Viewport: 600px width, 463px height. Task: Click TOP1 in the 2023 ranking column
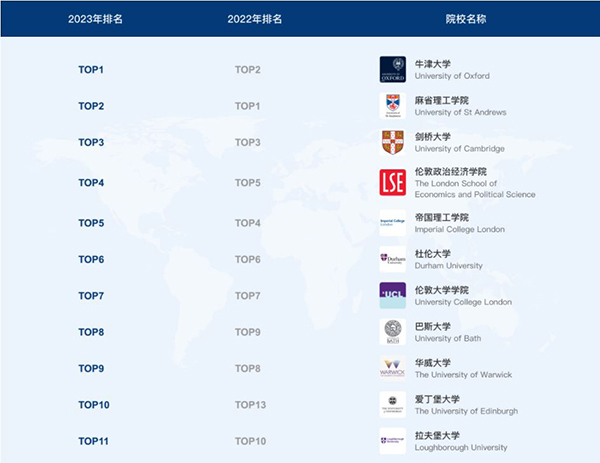pos(91,70)
